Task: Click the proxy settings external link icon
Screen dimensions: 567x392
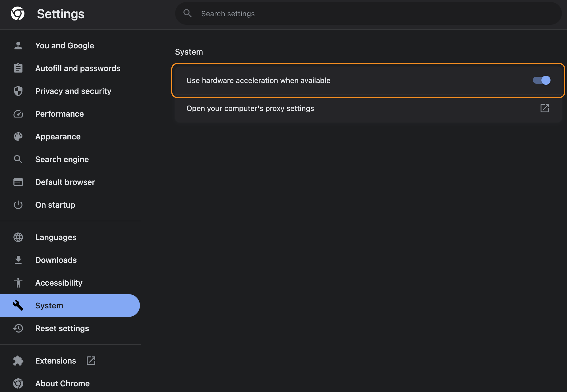Action: pyautogui.click(x=545, y=108)
